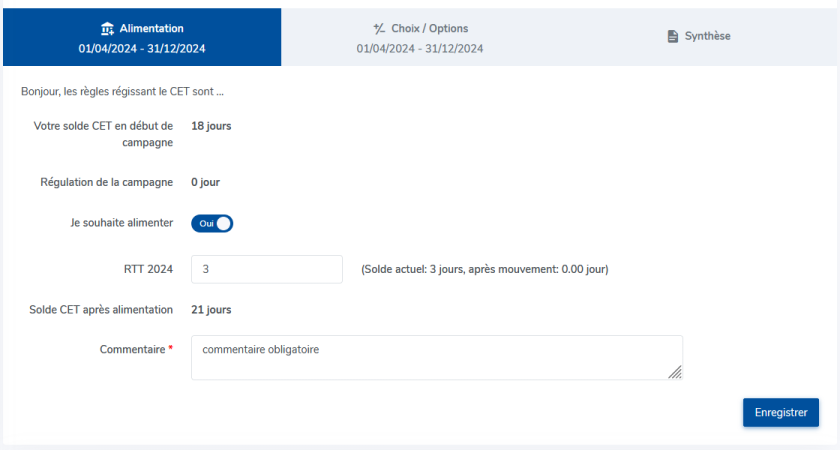
Task: Click the '18 jours' starting CET balance
Action: click(x=211, y=126)
